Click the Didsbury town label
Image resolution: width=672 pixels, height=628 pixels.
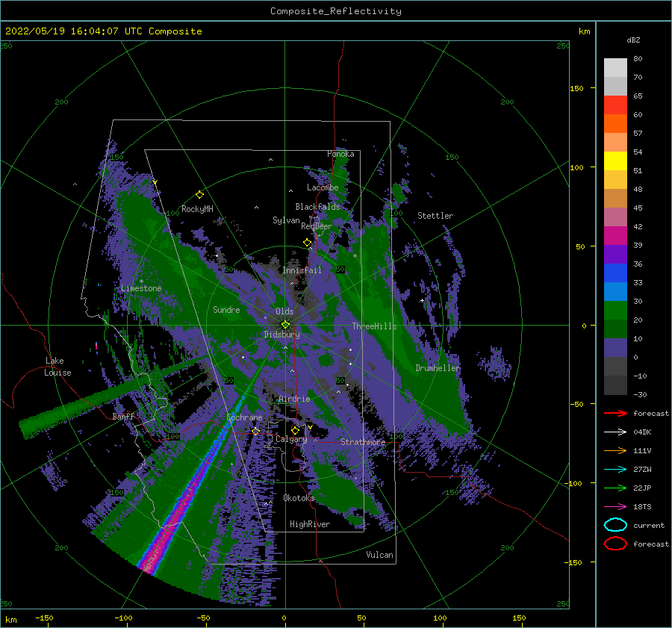tap(282, 335)
